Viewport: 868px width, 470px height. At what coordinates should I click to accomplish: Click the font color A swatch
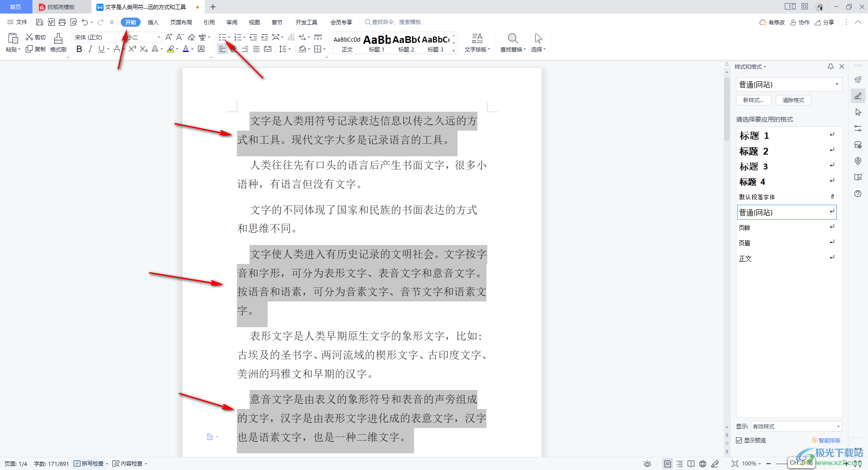click(x=186, y=49)
